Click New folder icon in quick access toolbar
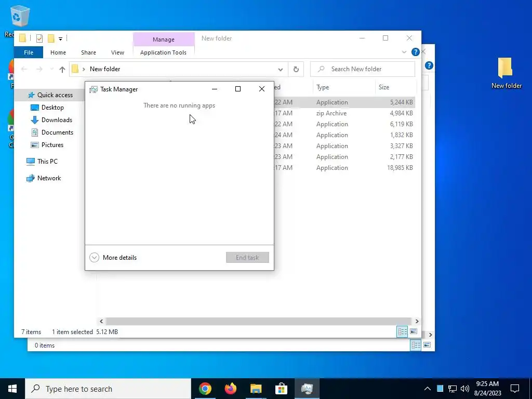The image size is (532, 399). click(x=51, y=38)
